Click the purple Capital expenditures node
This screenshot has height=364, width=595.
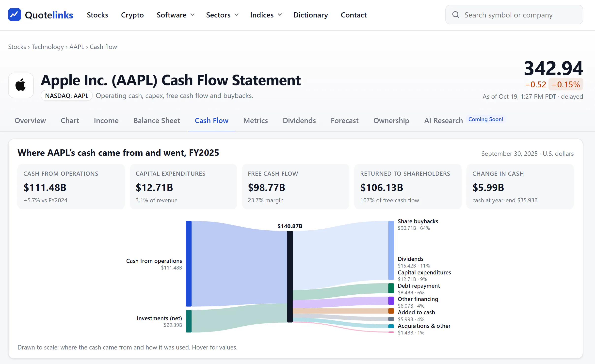pyautogui.click(x=391, y=301)
